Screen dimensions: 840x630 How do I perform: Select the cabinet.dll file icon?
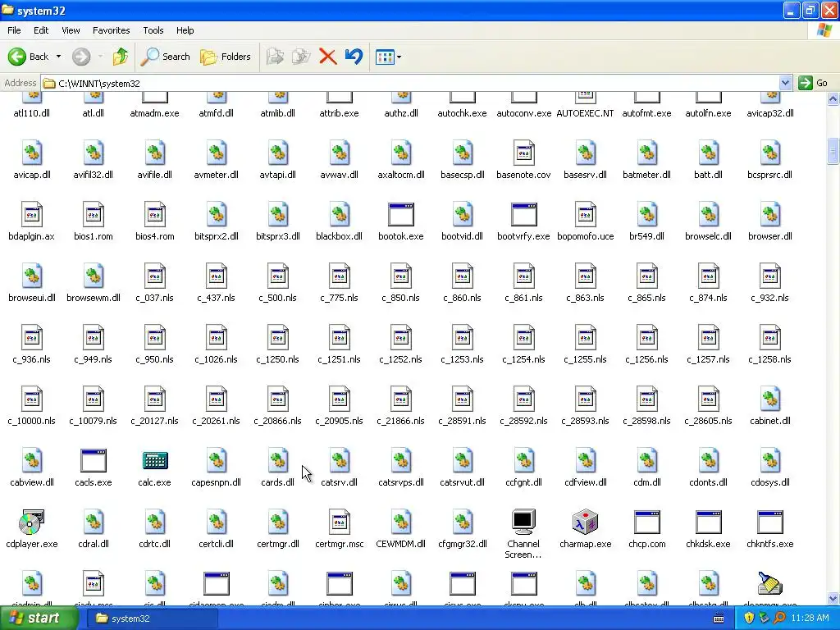769,399
